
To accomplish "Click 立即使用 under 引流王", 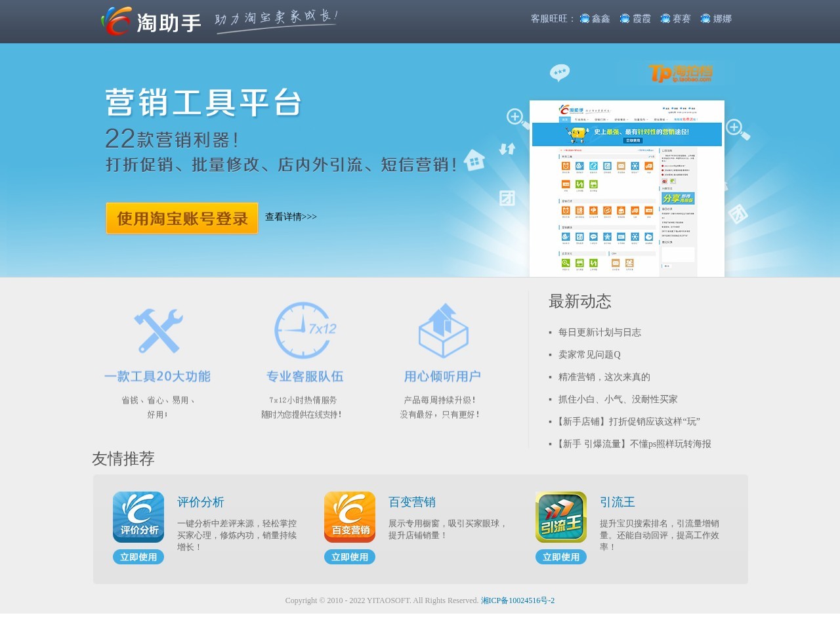I will coord(561,557).
